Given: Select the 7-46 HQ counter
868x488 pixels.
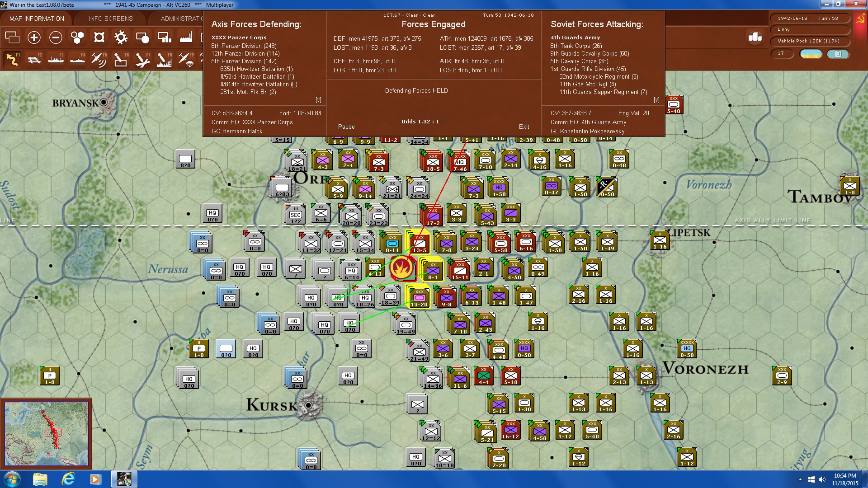Looking at the screenshot, I should point(460,162).
